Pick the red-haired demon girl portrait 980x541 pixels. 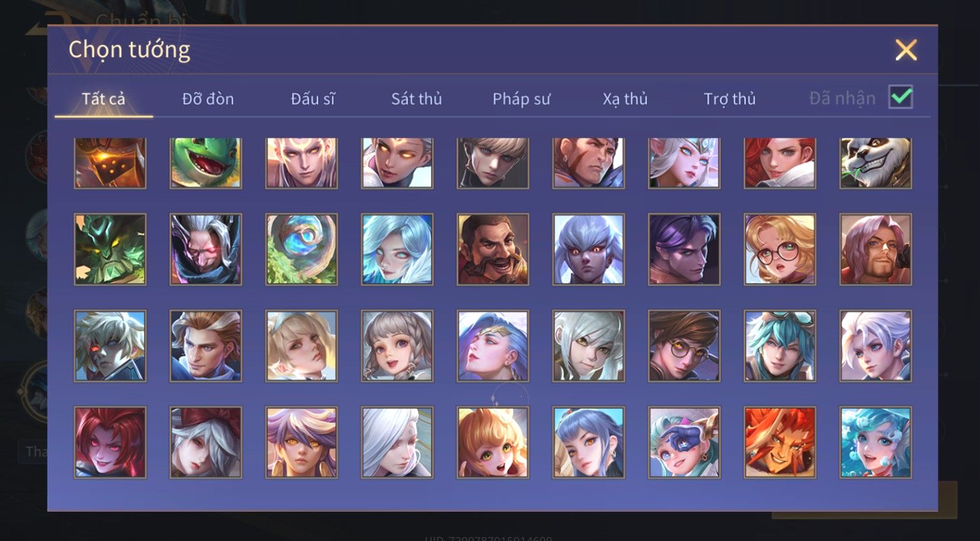coord(110,443)
